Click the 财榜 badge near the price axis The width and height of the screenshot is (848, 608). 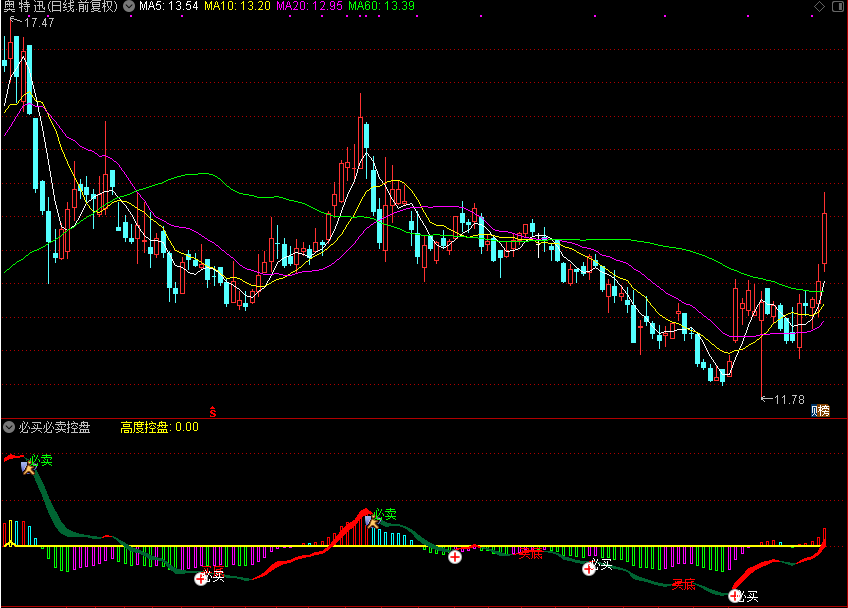[x=820, y=409]
